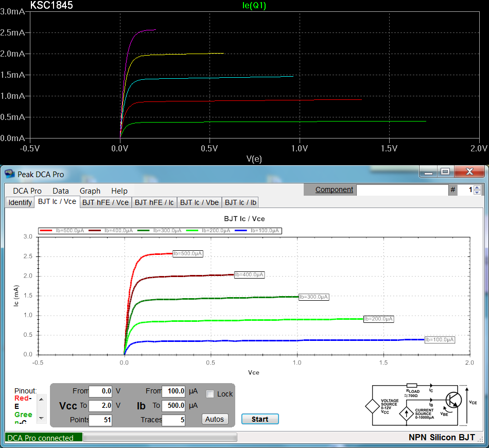Click the Ib=100.0µA blue legend swatch

click(x=241, y=231)
